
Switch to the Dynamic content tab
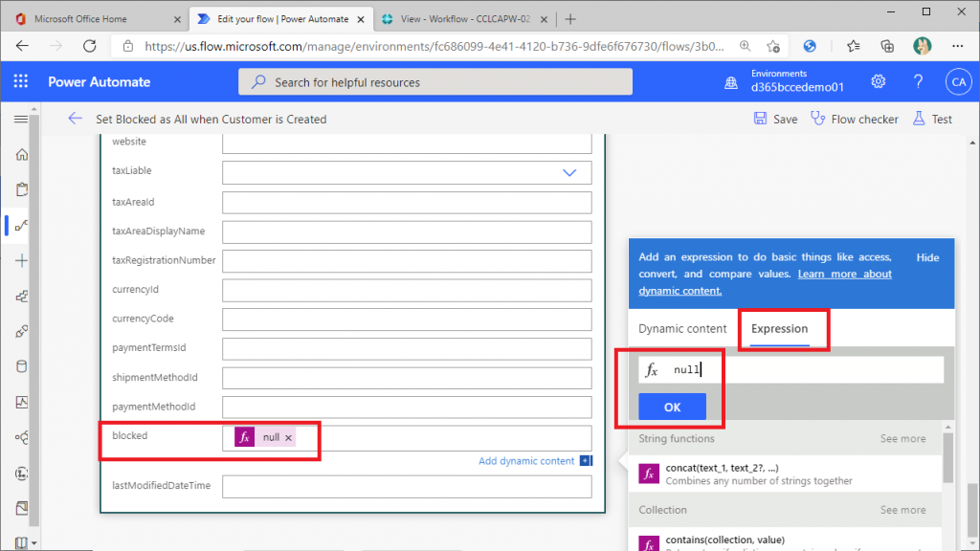tap(682, 329)
